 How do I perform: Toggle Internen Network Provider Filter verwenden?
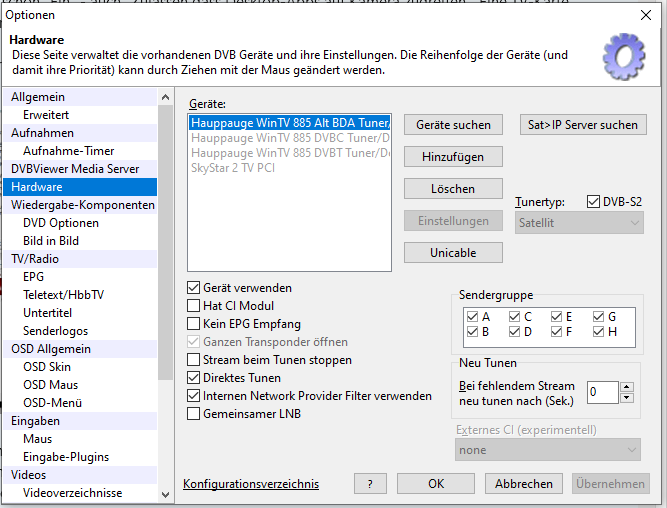pyautogui.click(x=194, y=396)
